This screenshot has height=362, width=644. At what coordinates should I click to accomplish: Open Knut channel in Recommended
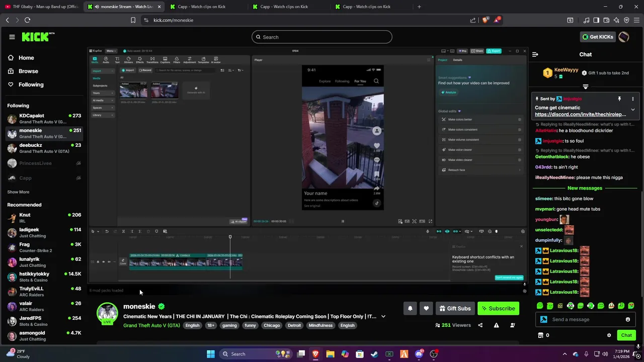click(44, 218)
